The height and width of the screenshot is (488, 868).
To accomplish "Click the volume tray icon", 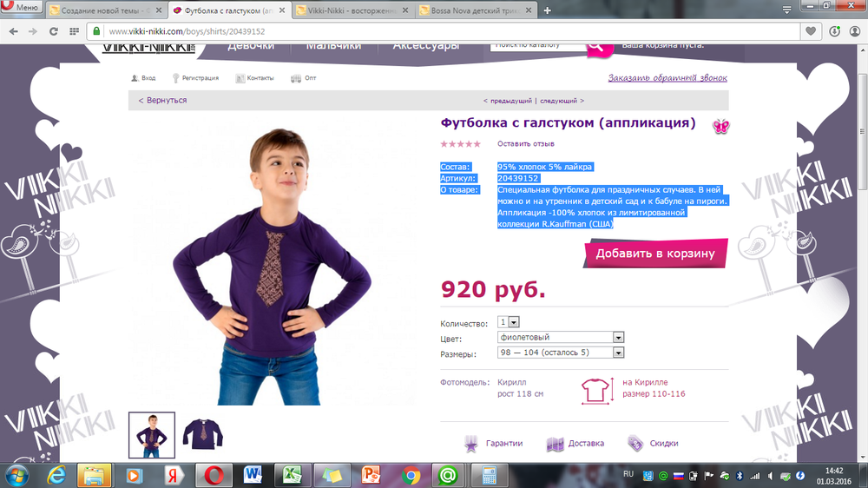I will 770,476.
